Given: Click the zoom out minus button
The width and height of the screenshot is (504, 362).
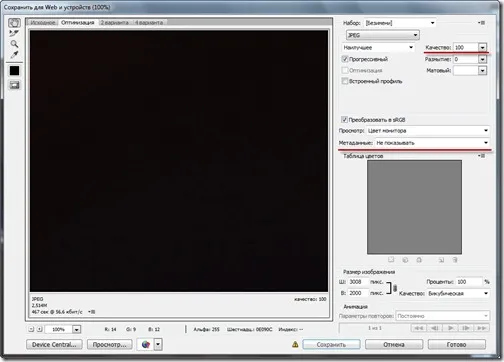Looking at the screenshot, I should (31, 329).
